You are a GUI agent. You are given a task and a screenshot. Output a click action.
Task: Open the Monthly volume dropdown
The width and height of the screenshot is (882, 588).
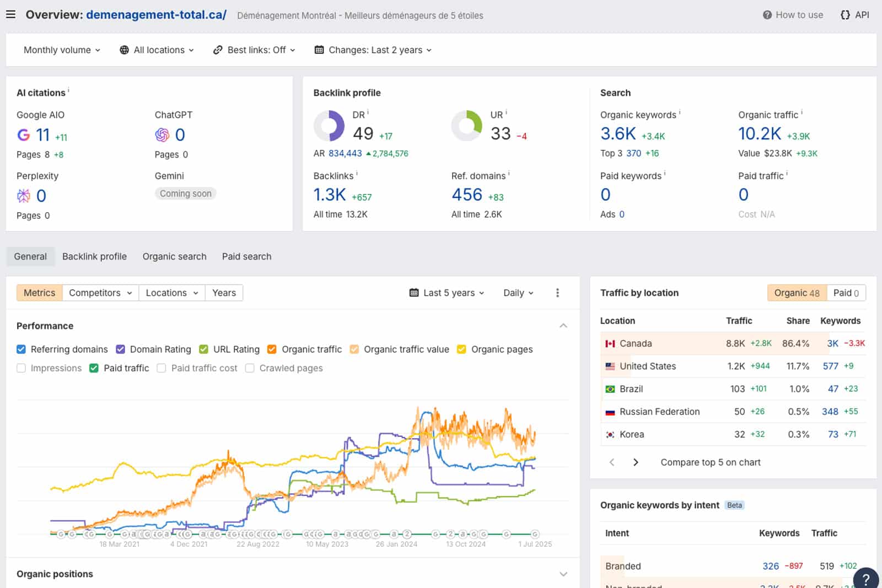pyautogui.click(x=62, y=50)
